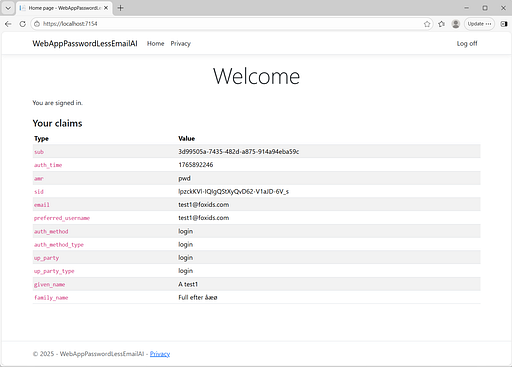Screen dimensions: 512x367
Task: Click the WebAppPasswordLessEmailAI brand link
Action: click(85, 44)
